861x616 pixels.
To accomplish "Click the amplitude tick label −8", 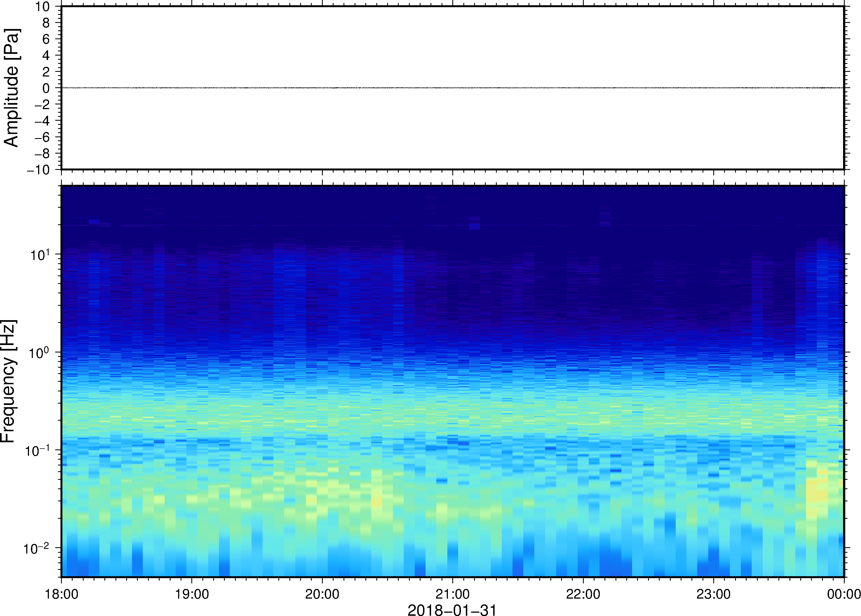I will tap(42, 154).
